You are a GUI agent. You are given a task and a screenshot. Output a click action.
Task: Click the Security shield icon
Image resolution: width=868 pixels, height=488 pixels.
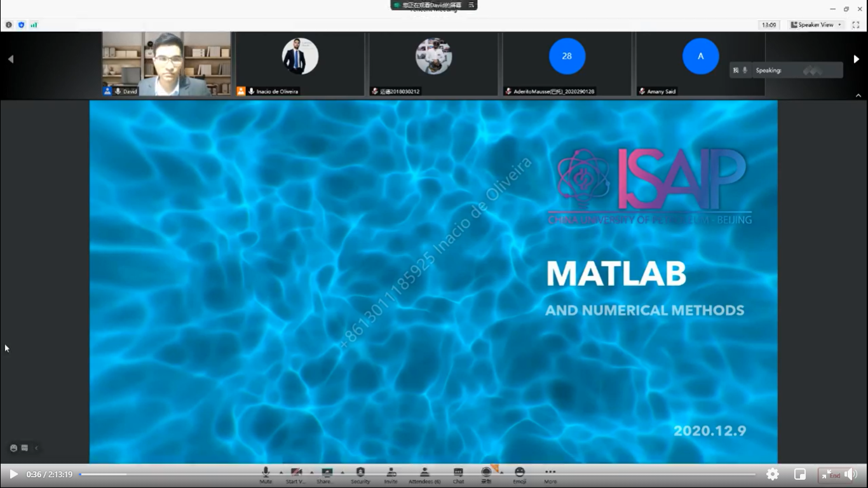tap(360, 473)
